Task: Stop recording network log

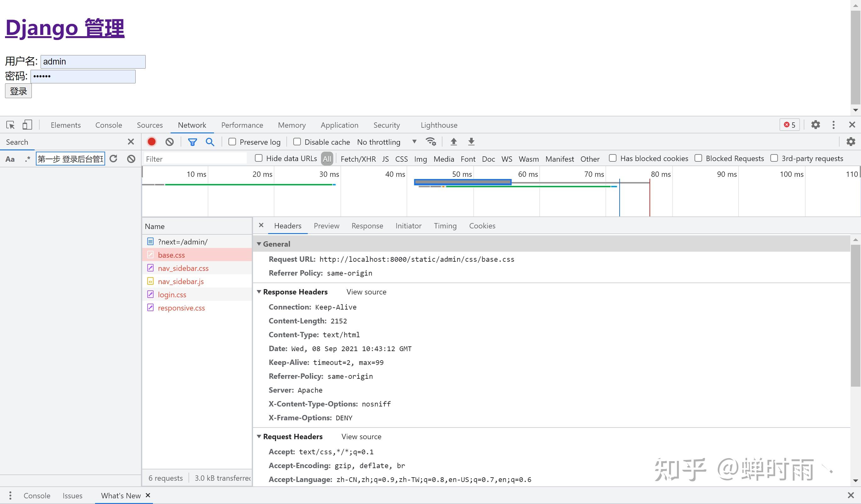Action: coord(152,141)
